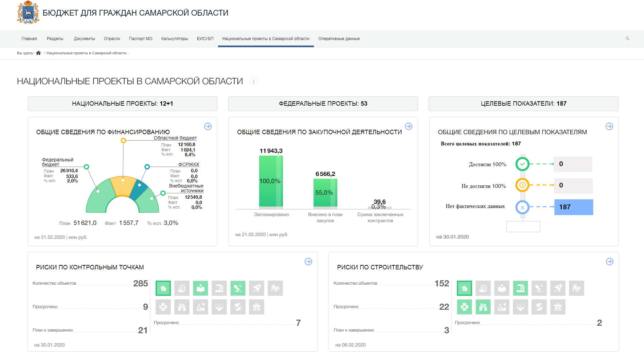The width and height of the screenshot is (644, 356).
Task: Open financing details arrow icon
Action: pyautogui.click(x=208, y=126)
